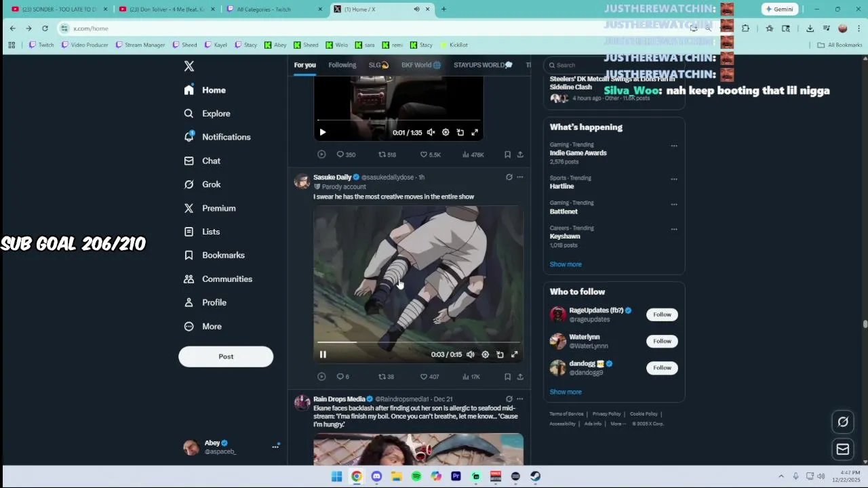Open Bookmarks in the sidebar

(x=214, y=255)
